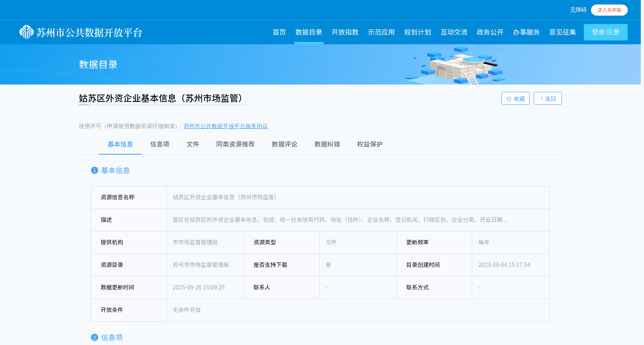Click the 资源类型 label
The width and height of the screenshot is (644, 345).
(x=265, y=242)
